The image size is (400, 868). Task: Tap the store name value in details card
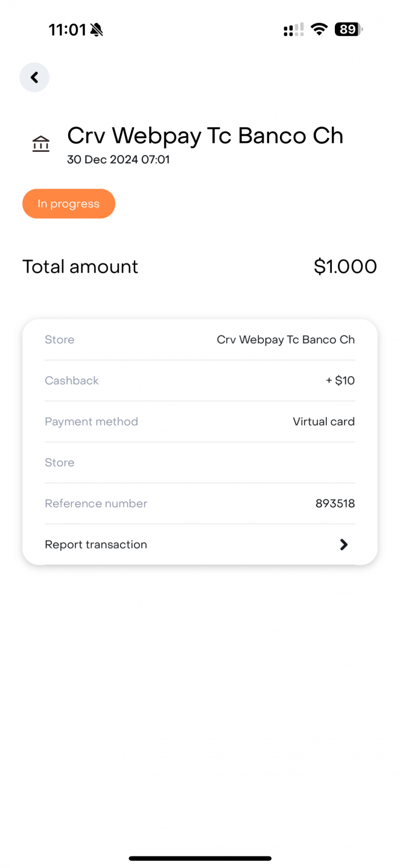(x=285, y=339)
